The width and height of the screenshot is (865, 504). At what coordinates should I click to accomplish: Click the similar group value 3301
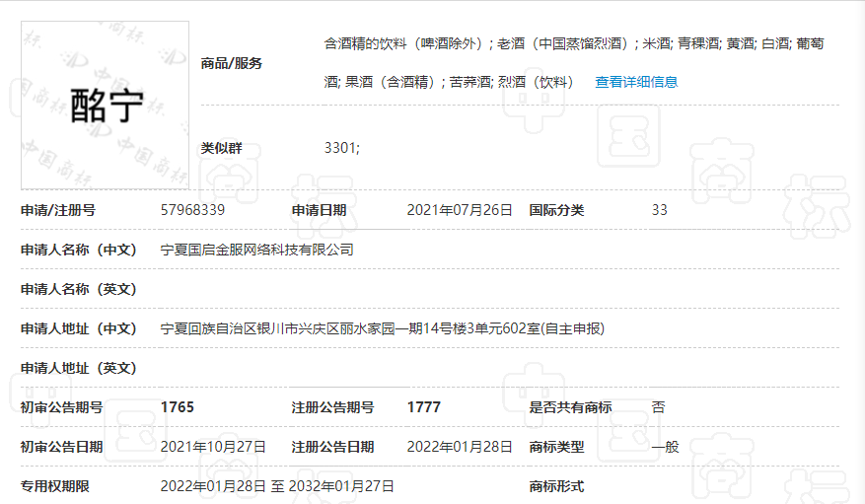coord(341,148)
